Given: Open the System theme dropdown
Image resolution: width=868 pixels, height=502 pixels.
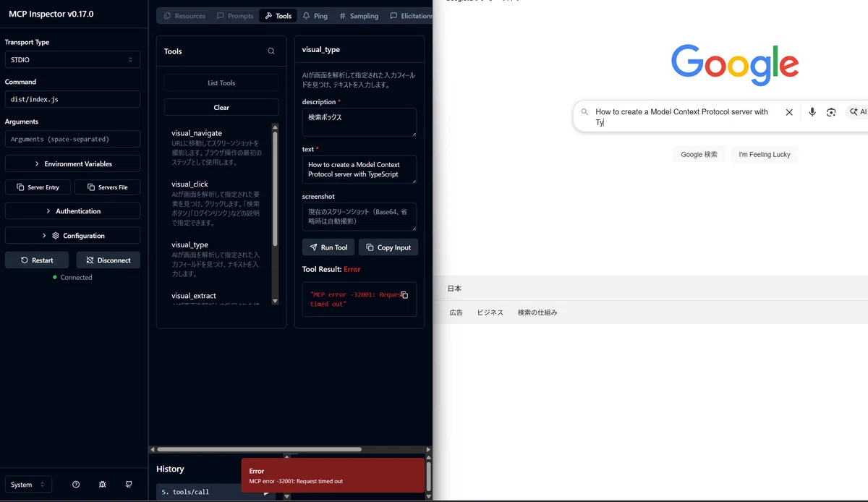Looking at the screenshot, I should pos(28,485).
